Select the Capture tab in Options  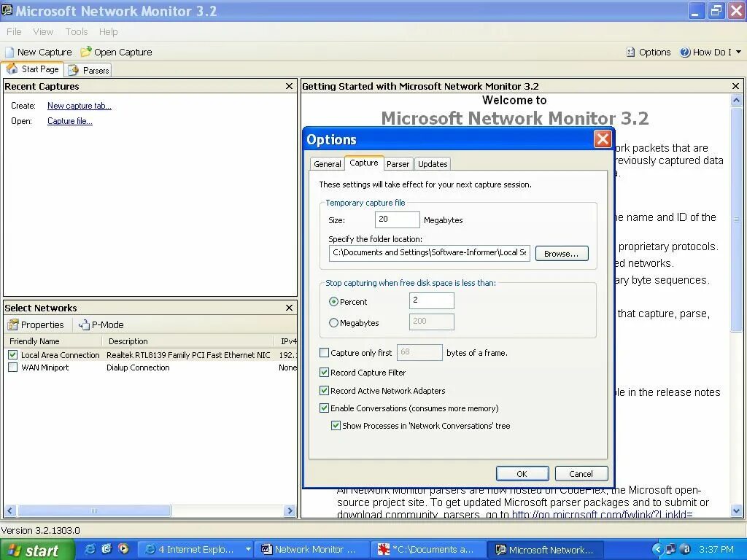tap(363, 163)
